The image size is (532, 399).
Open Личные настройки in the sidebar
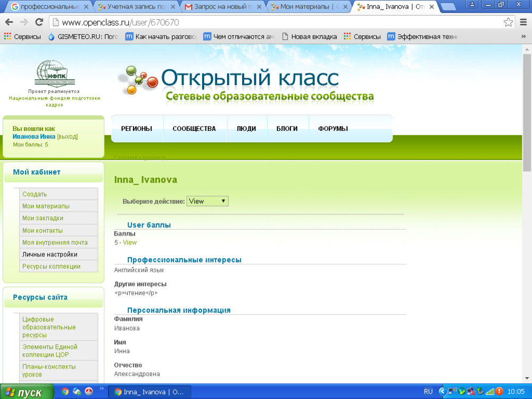[x=50, y=254]
